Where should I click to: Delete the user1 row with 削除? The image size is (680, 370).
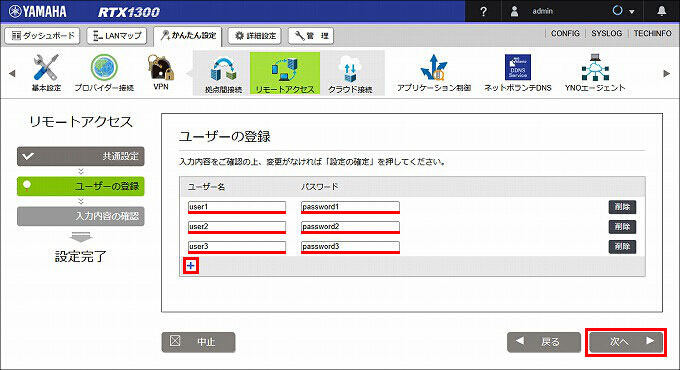pos(622,207)
